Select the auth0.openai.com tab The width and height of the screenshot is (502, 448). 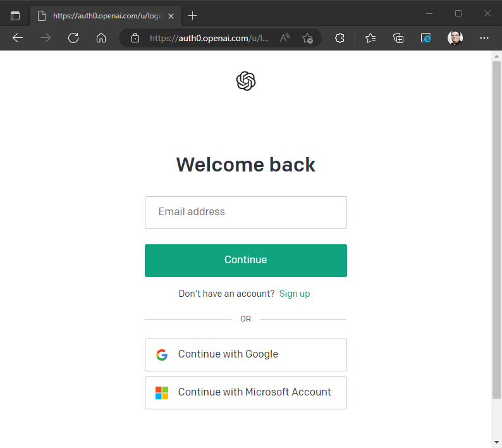point(101,16)
